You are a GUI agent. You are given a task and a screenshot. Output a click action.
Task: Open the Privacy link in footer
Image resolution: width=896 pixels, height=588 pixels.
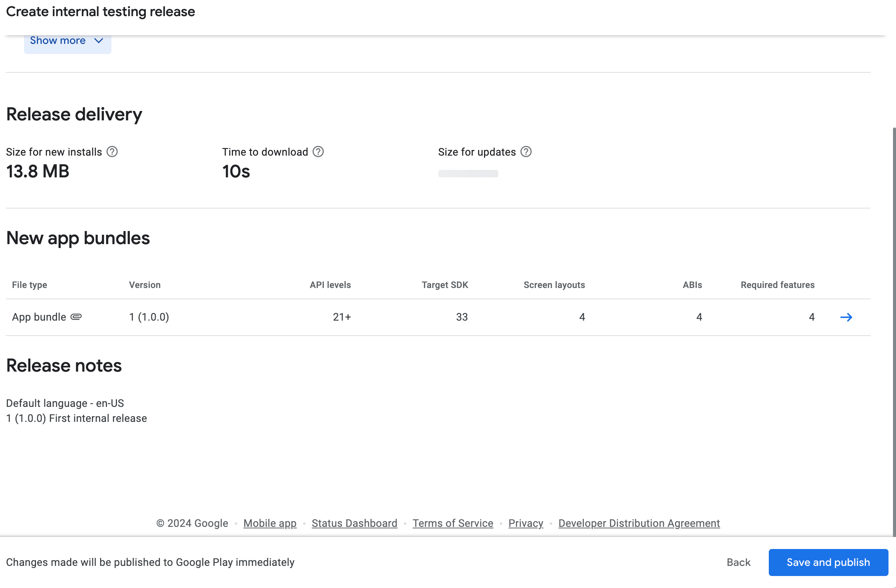(526, 523)
